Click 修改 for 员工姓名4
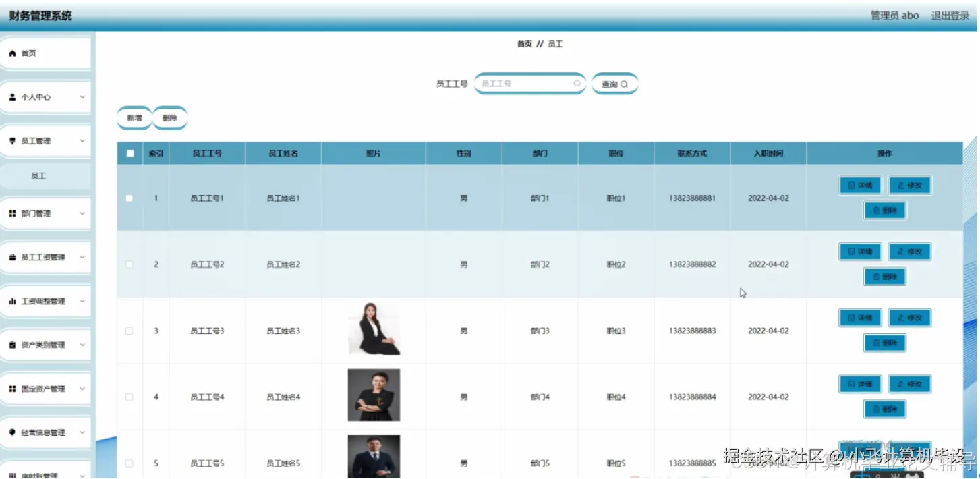The width and height of the screenshot is (980, 479). (x=909, y=384)
